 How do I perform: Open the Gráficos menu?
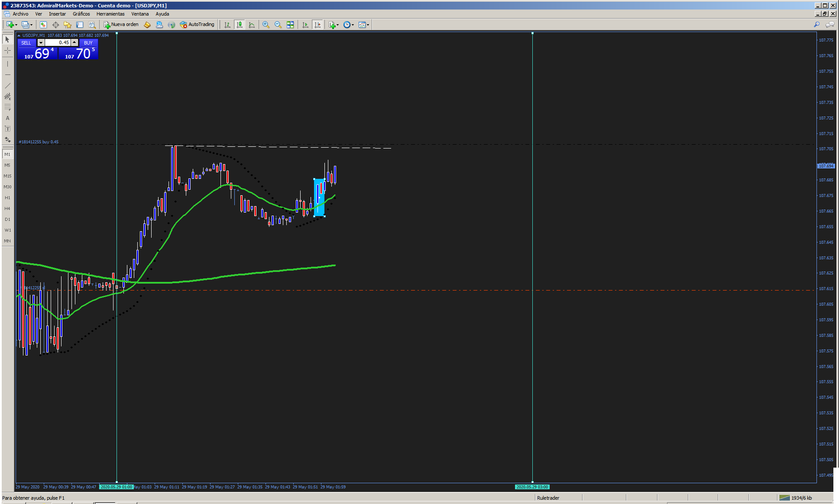coord(81,14)
